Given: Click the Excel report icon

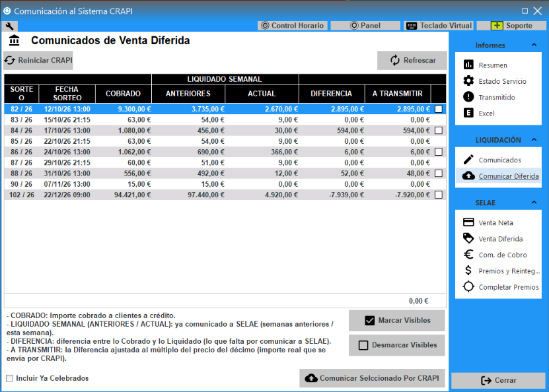Looking at the screenshot, I should pos(468,113).
